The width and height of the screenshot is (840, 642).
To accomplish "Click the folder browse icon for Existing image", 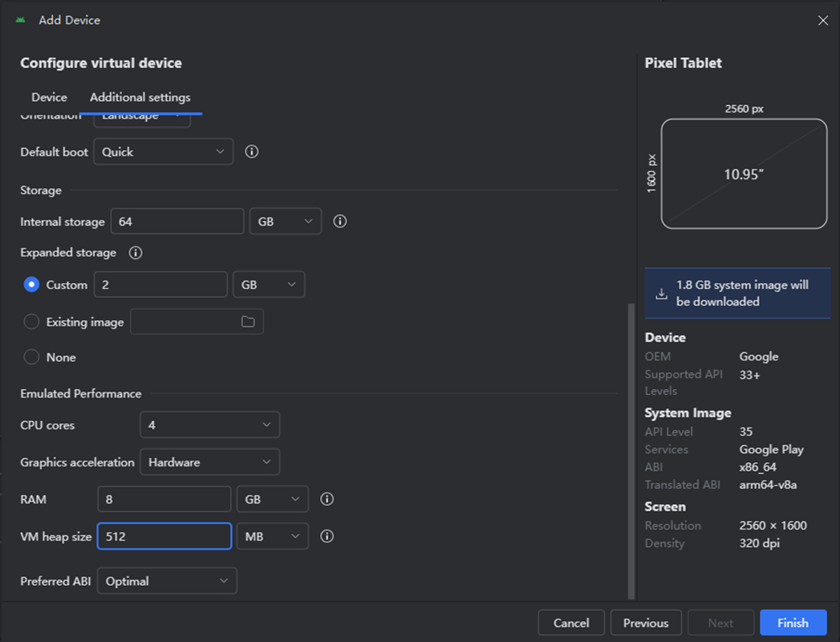I will 248,322.
